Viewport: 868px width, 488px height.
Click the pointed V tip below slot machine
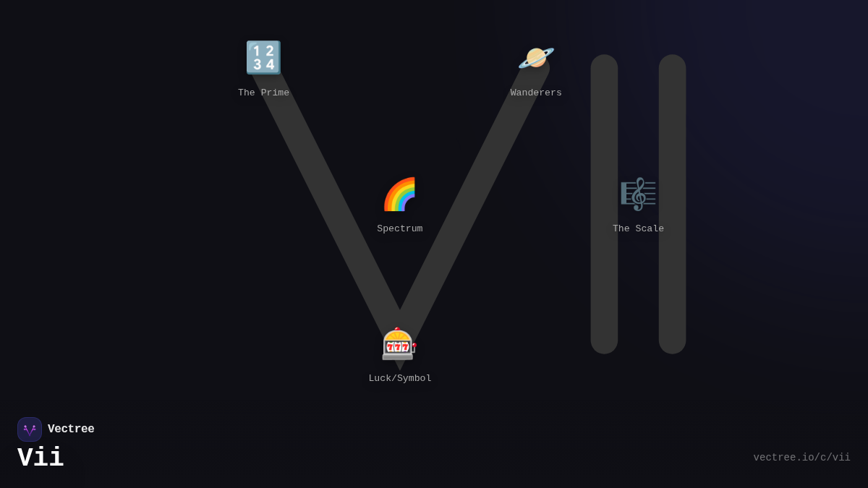tap(399, 365)
